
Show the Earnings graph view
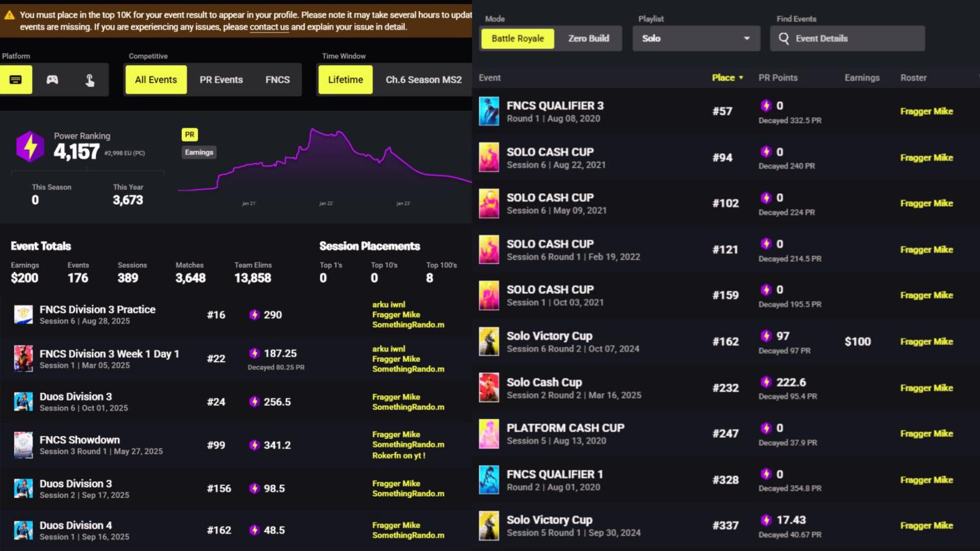tap(199, 152)
